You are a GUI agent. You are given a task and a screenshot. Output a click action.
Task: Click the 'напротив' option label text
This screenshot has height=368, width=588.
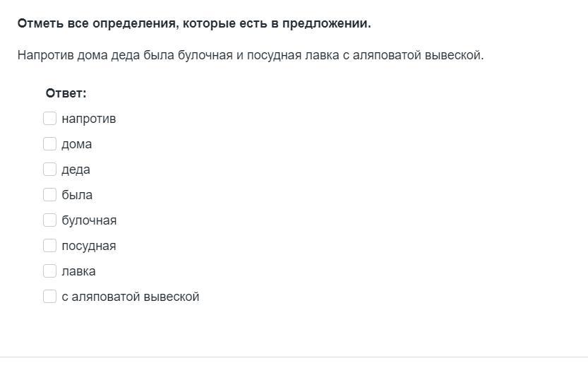pyautogui.click(x=88, y=119)
